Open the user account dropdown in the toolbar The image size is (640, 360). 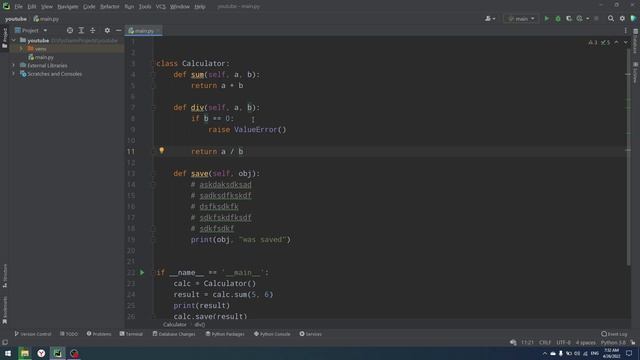490,19
